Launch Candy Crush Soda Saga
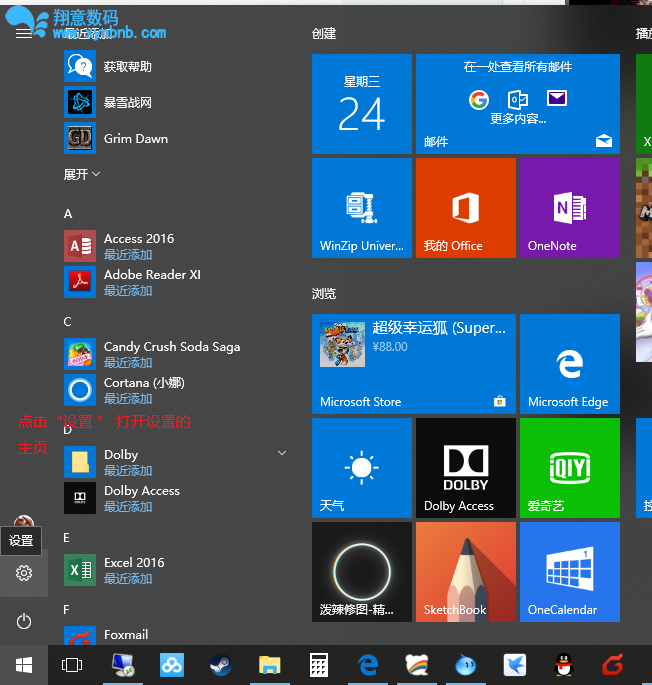Screen dimensions: 652x685 coord(175,354)
